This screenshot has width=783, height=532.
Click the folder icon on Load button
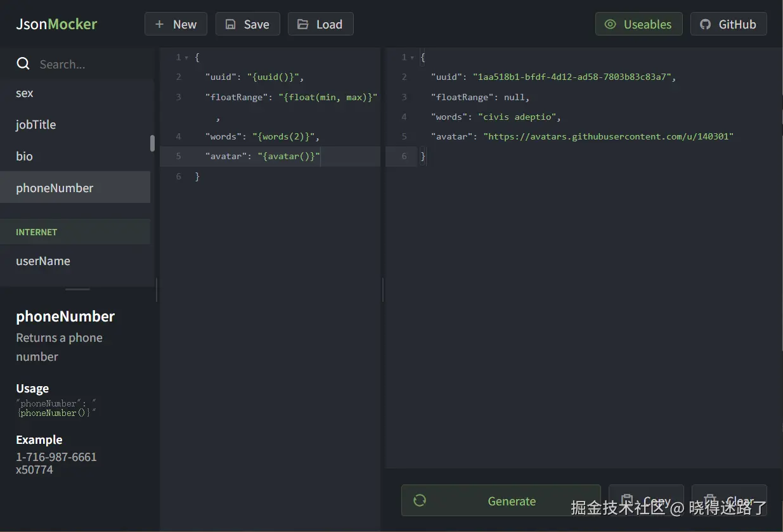click(x=303, y=24)
